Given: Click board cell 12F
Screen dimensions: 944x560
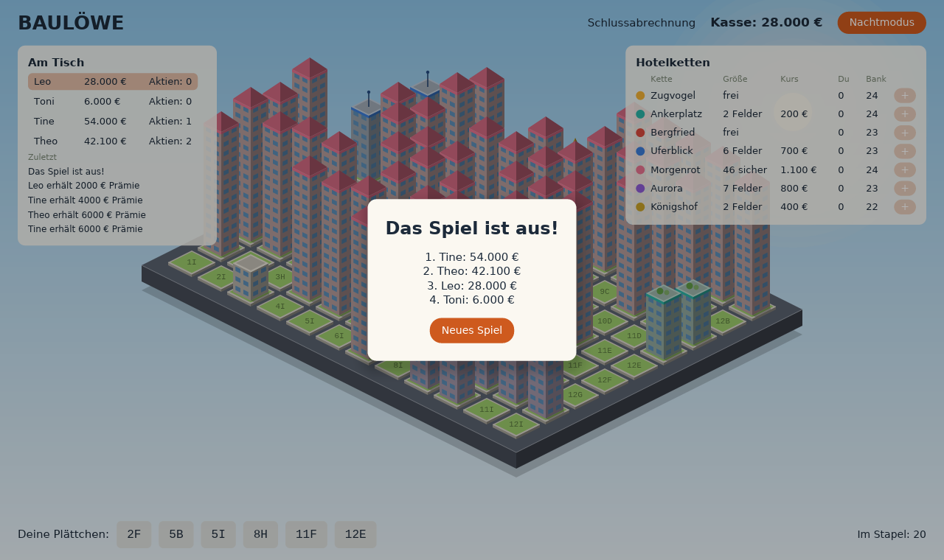Looking at the screenshot, I should [605, 380].
